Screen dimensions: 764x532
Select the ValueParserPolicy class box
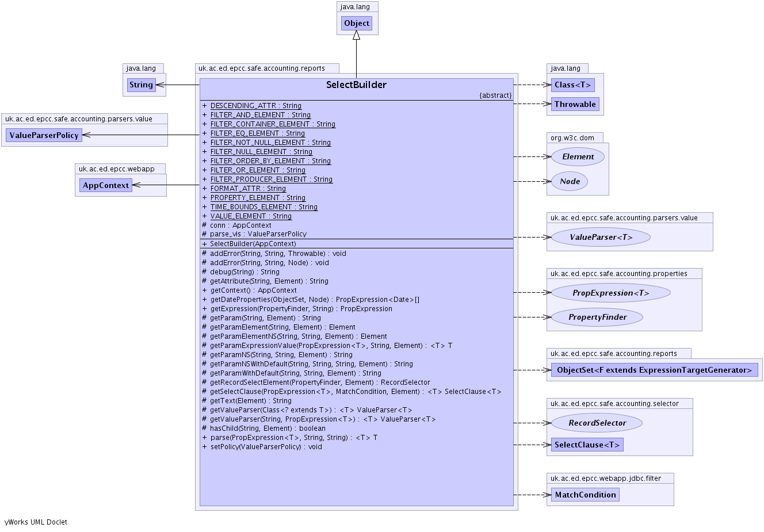click(x=44, y=135)
